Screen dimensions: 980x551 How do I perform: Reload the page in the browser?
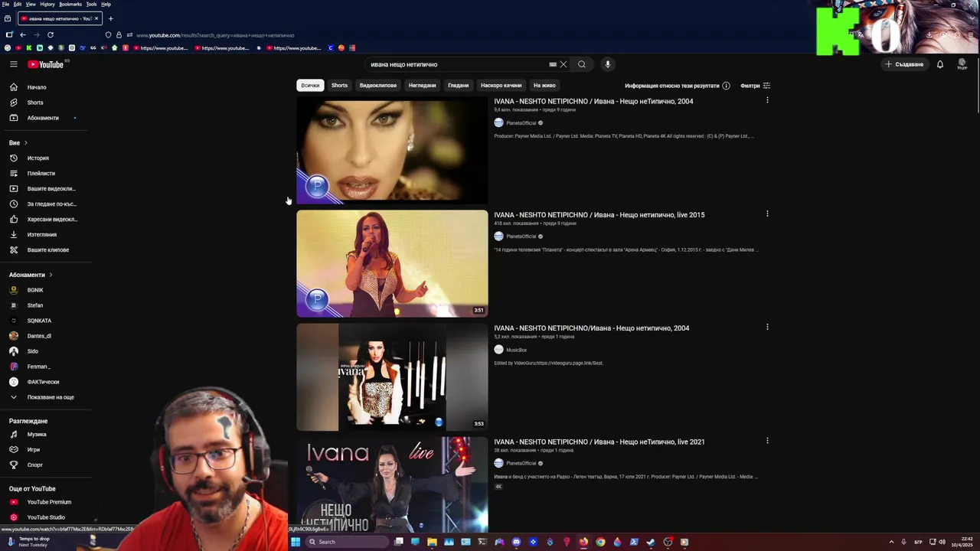[x=51, y=34]
